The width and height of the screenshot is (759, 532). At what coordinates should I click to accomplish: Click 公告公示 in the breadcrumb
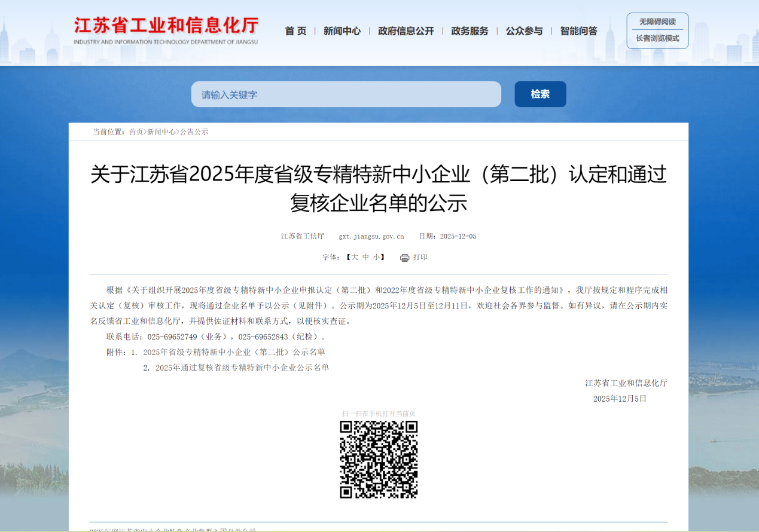[x=194, y=132]
